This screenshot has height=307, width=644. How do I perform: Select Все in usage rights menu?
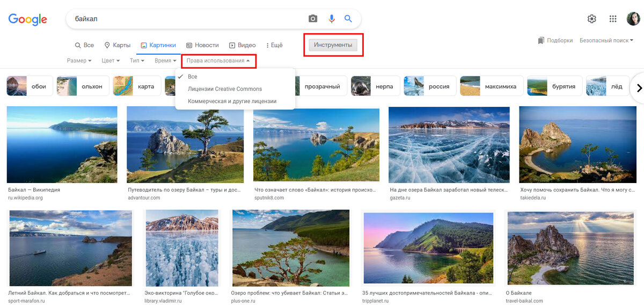(x=235, y=77)
